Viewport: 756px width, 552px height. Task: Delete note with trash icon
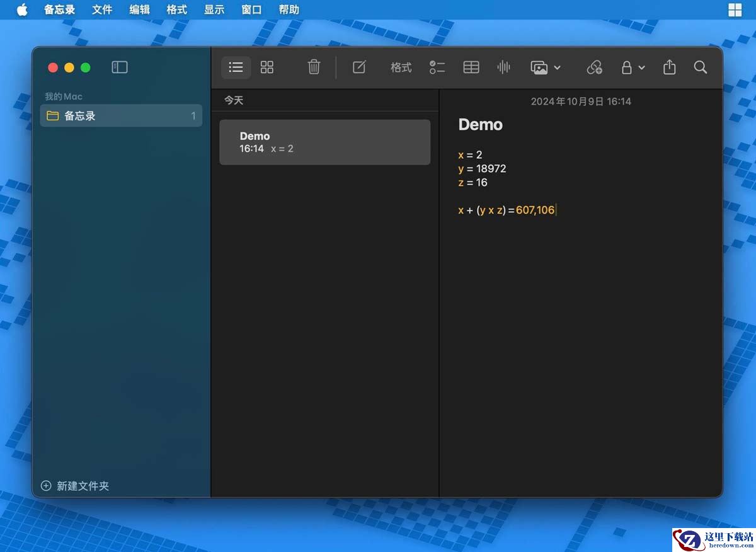[314, 67]
